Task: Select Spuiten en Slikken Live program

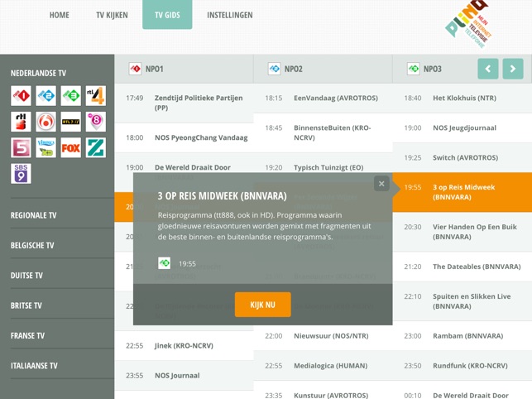Action: coord(463,301)
